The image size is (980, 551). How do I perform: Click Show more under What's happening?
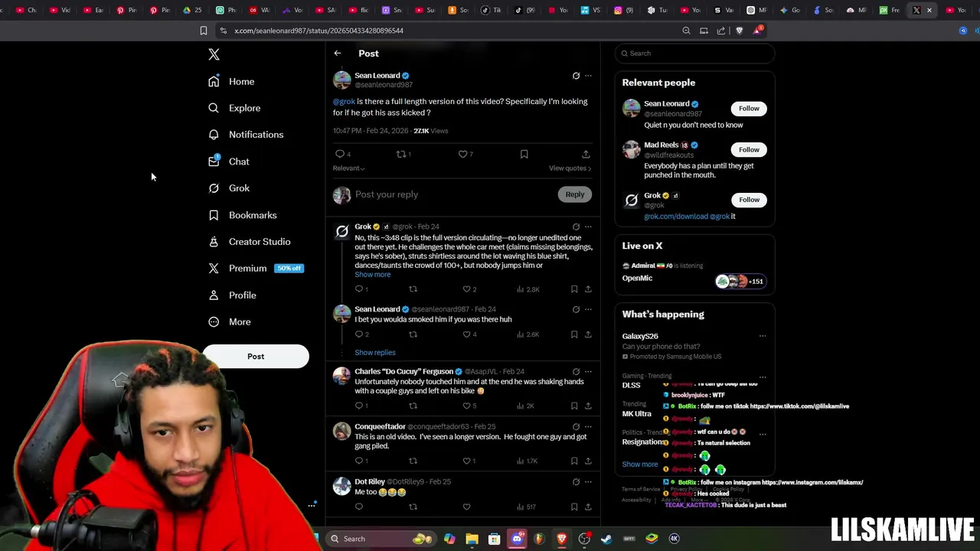[x=640, y=465]
